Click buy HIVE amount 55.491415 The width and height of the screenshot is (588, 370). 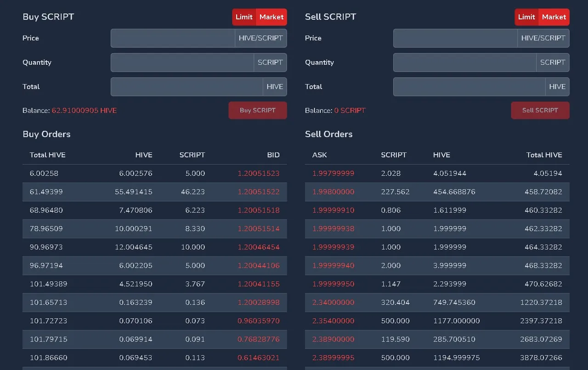click(x=134, y=192)
